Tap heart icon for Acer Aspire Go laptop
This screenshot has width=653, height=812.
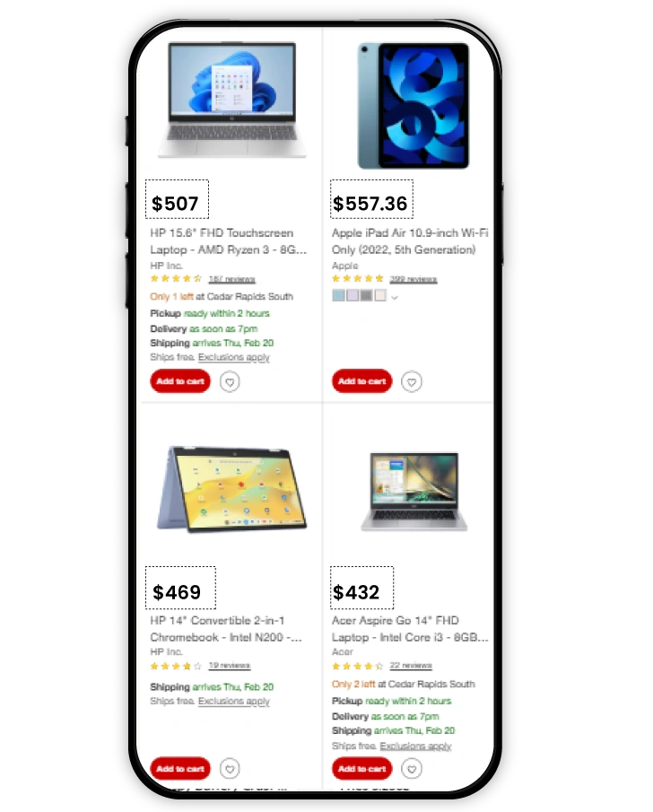coord(412,769)
